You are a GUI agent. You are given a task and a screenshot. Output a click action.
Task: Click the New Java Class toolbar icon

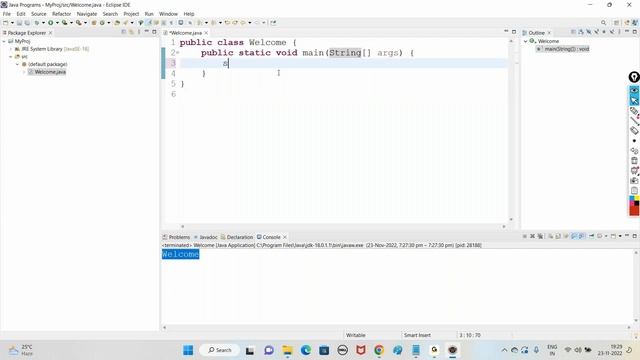click(x=102, y=23)
